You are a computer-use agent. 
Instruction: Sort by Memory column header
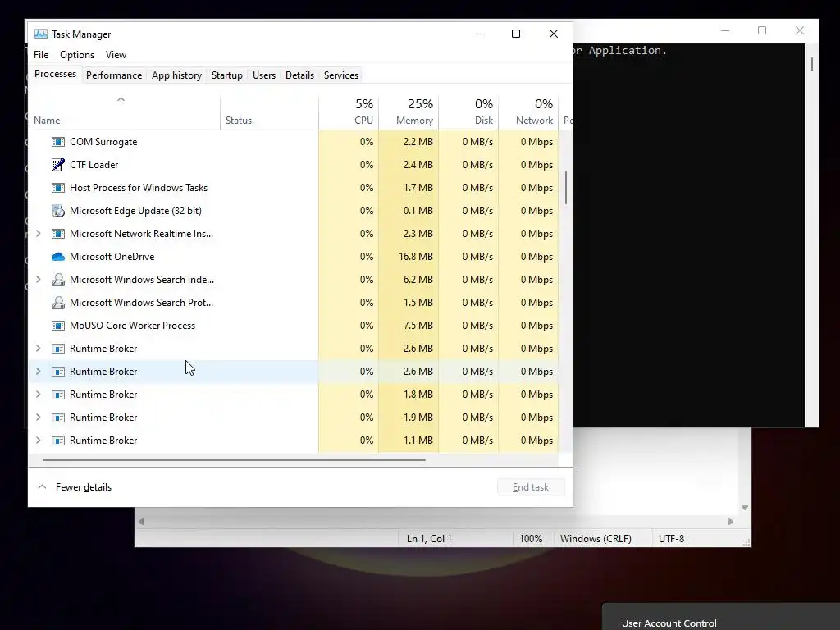tap(409, 112)
